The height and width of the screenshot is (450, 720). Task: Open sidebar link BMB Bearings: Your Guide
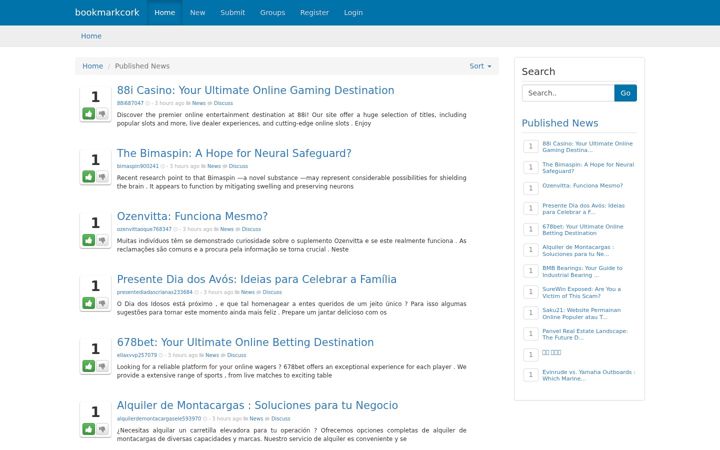click(582, 271)
